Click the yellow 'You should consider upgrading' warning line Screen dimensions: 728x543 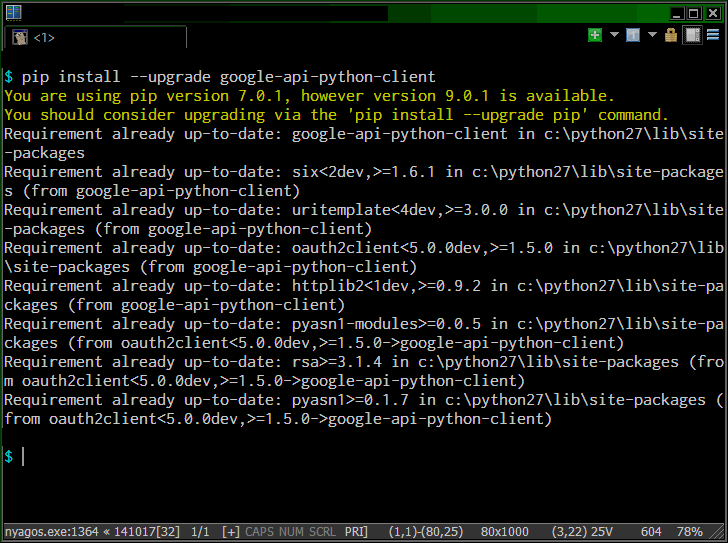point(336,115)
